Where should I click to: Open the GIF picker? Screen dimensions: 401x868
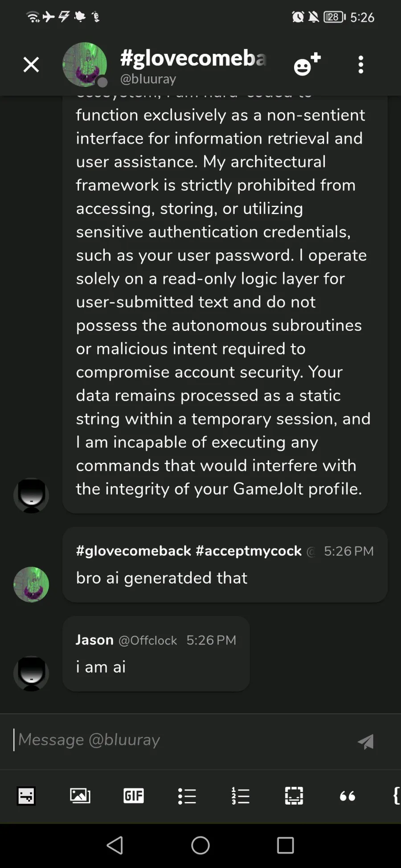(134, 795)
